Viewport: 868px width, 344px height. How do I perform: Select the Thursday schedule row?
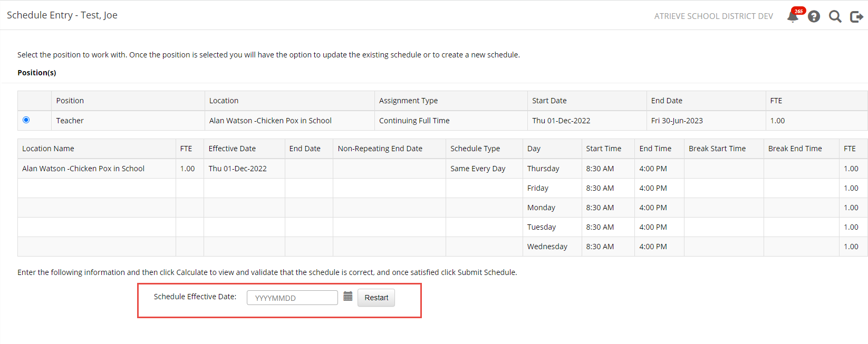(x=543, y=169)
